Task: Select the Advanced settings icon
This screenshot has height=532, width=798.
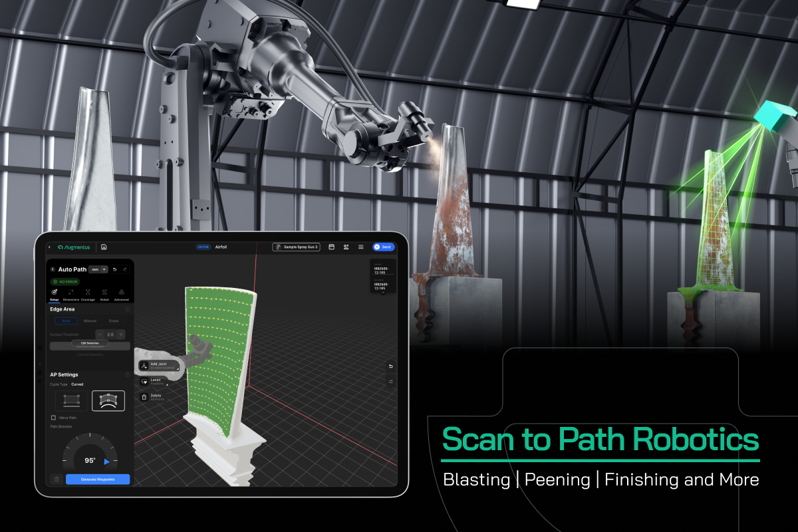Action: 120,293
